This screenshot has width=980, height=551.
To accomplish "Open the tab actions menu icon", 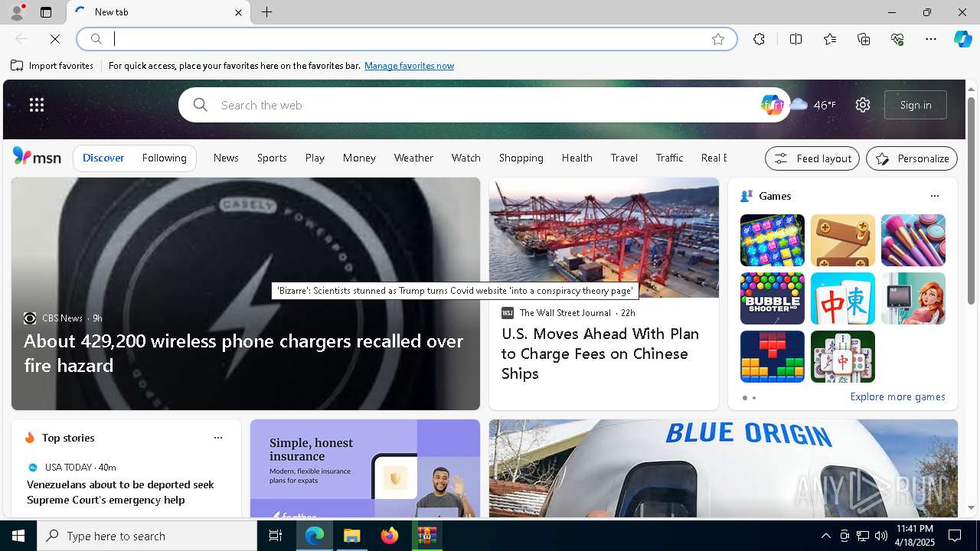I will pyautogui.click(x=46, y=12).
